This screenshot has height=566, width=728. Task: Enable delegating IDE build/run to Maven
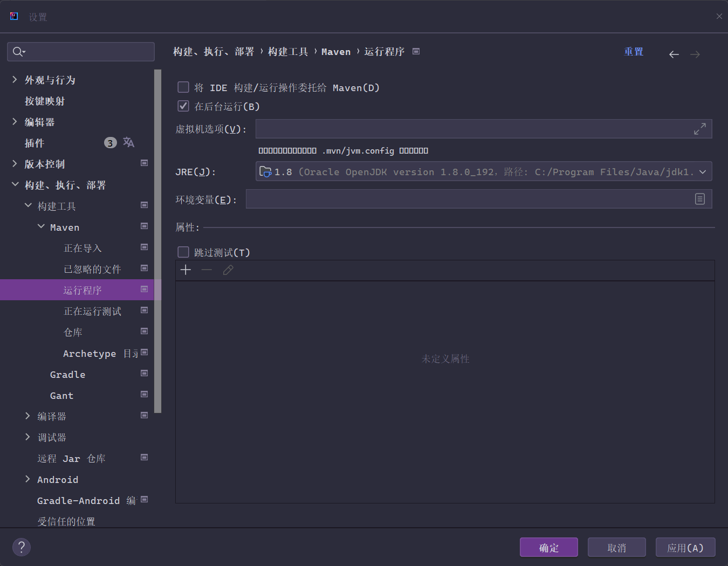183,87
